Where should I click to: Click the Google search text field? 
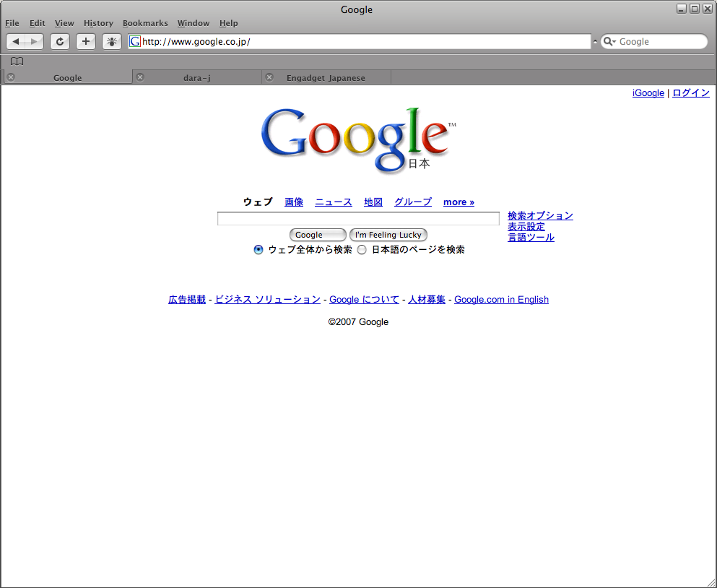click(x=358, y=219)
